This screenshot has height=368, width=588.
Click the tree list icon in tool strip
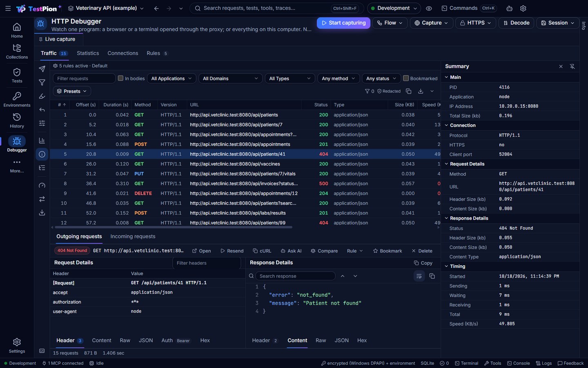coord(42,168)
